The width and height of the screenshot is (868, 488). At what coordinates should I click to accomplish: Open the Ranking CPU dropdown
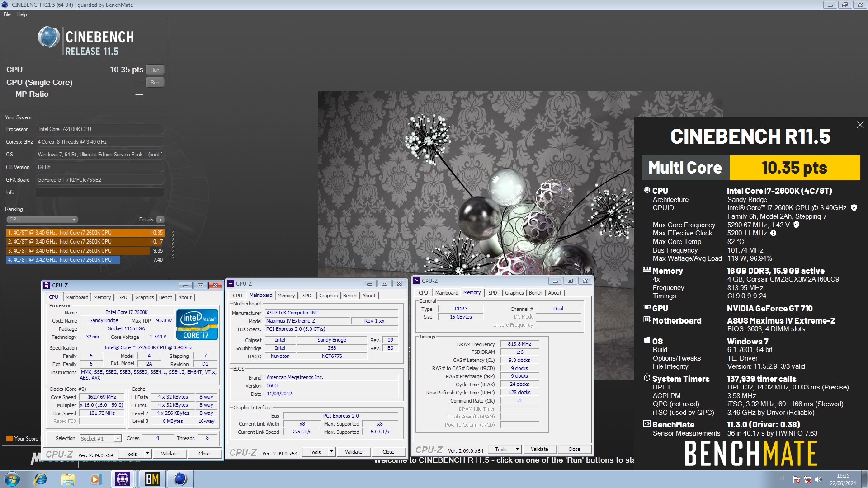42,220
